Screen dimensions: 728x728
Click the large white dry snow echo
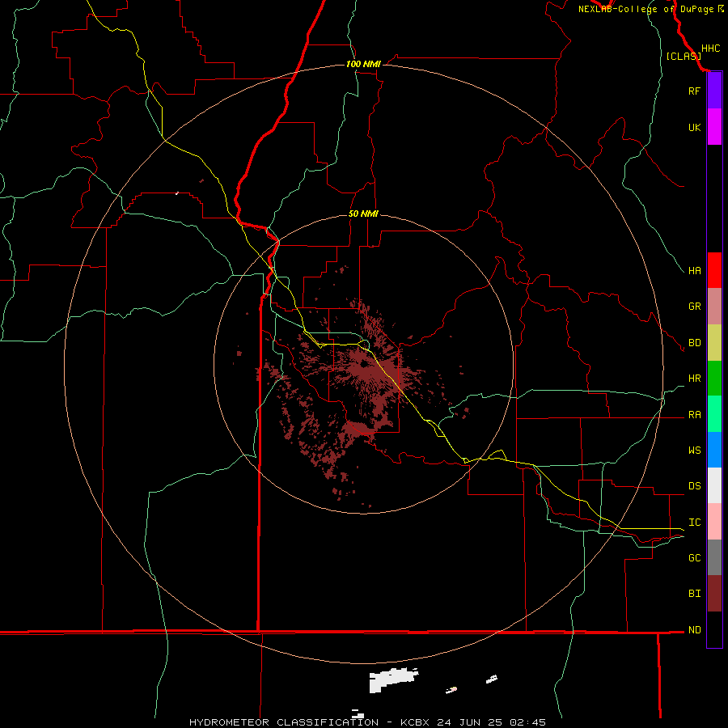point(392,680)
